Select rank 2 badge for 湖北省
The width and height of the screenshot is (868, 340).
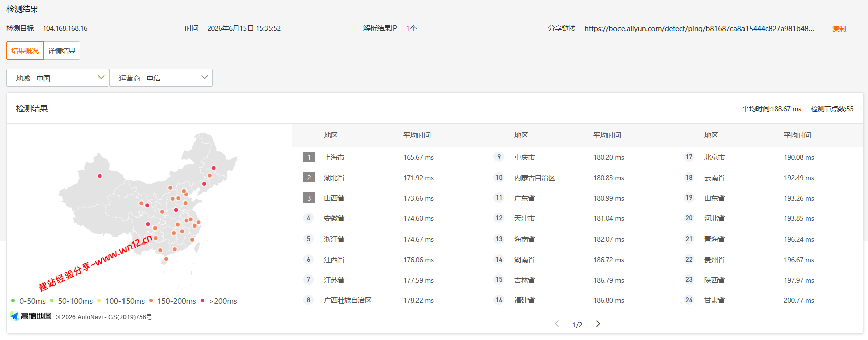point(309,178)
